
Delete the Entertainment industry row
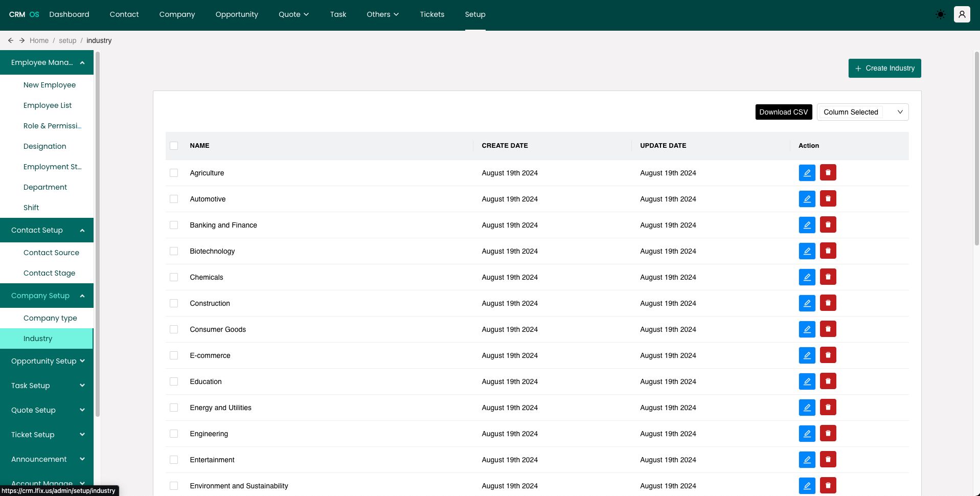click(828, 460)
